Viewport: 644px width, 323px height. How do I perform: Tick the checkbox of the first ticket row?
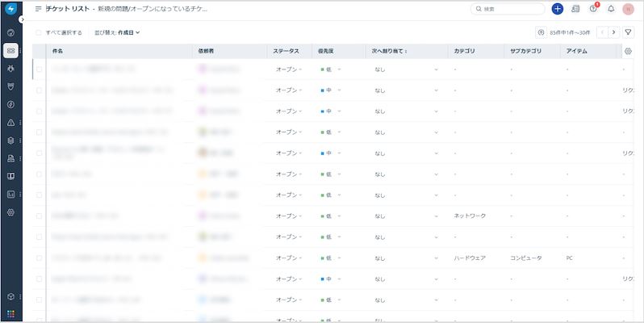tap(39, 69)
